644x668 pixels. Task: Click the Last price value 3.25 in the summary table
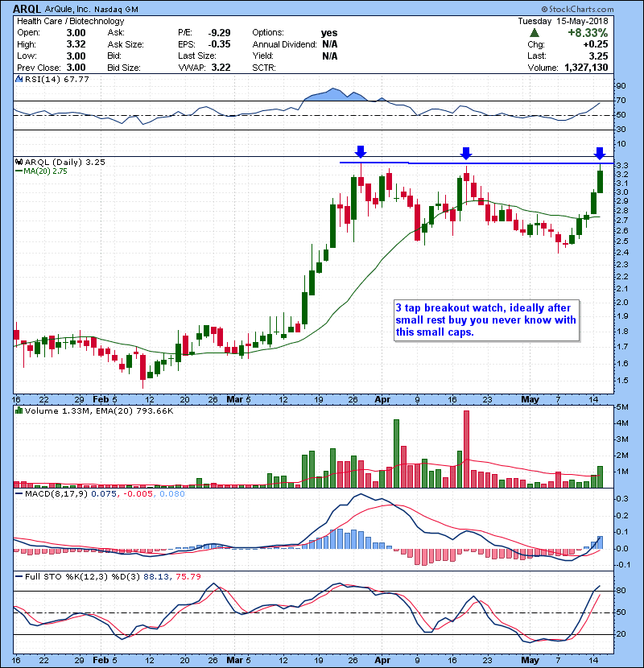(599, 56)
